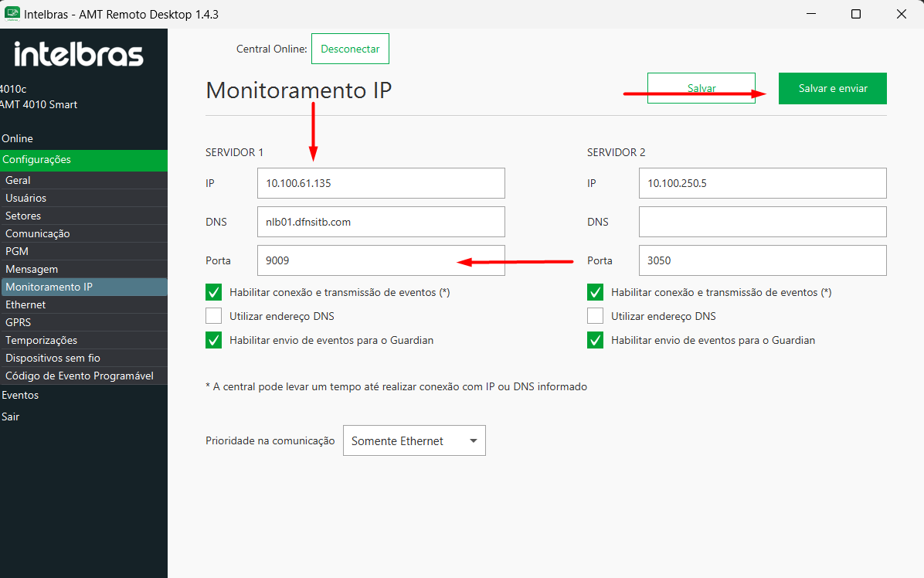The height and width of the screenshot is (578, 924).
Task: Minimize the AMT Remoto window
Action: coord(811,14)
